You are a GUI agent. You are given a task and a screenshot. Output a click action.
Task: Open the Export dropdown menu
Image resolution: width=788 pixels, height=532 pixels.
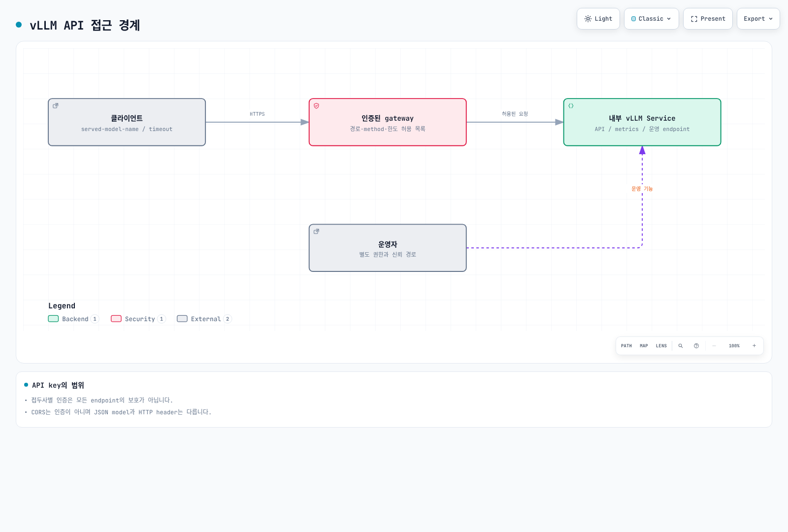coord(758,19)
